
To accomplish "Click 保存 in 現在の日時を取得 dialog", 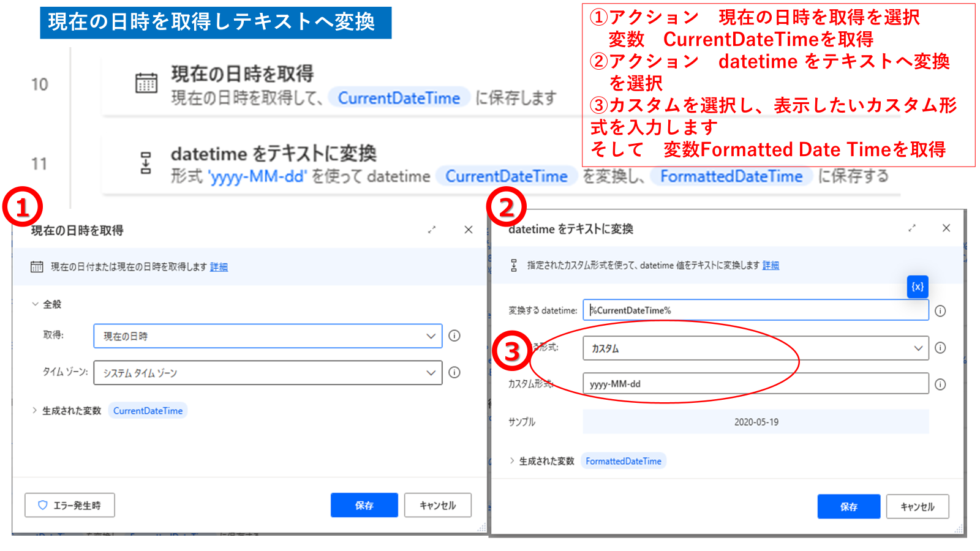I will point(364,505).
